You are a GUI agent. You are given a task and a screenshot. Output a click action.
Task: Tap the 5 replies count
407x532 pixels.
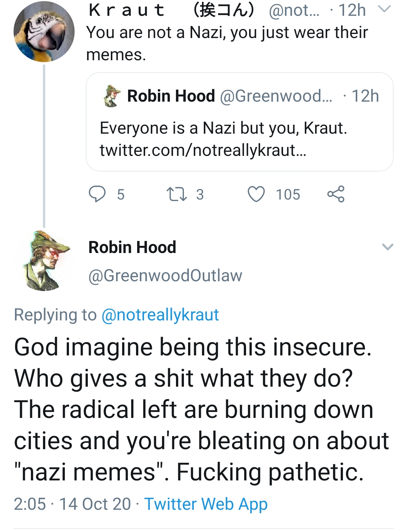click(x=121, y=195)
